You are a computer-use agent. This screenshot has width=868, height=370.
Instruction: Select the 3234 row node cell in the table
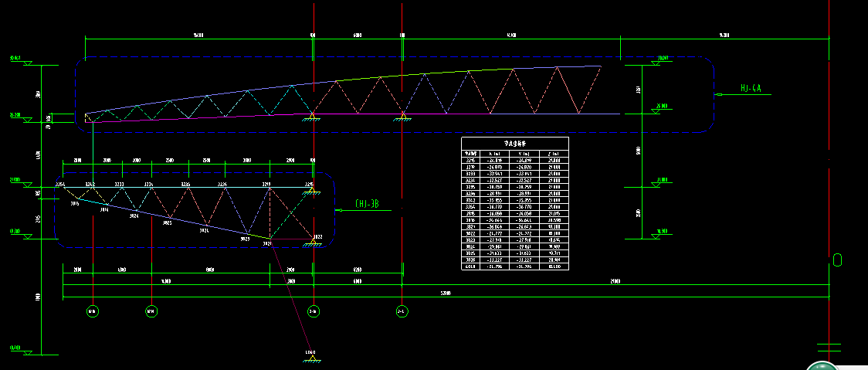click(471, 181)
